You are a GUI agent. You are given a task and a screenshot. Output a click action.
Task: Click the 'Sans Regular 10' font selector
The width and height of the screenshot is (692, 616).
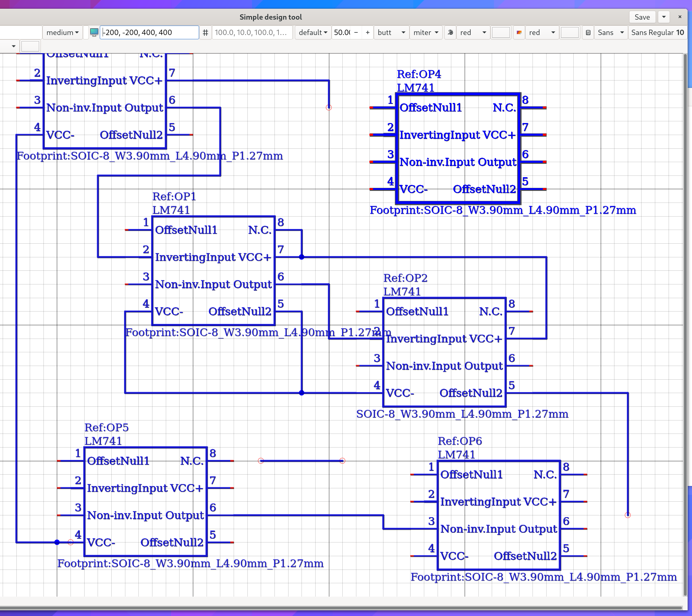(657, 32)
